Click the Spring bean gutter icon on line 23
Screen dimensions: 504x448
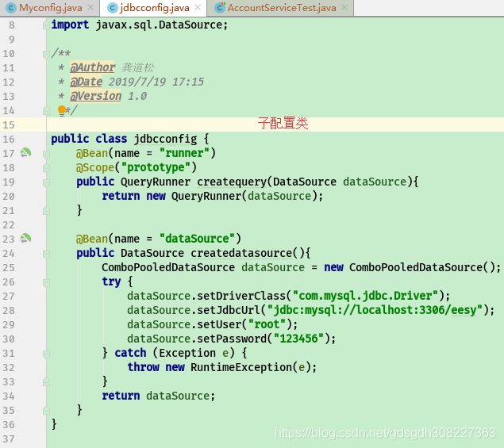[x=25, y=239]
